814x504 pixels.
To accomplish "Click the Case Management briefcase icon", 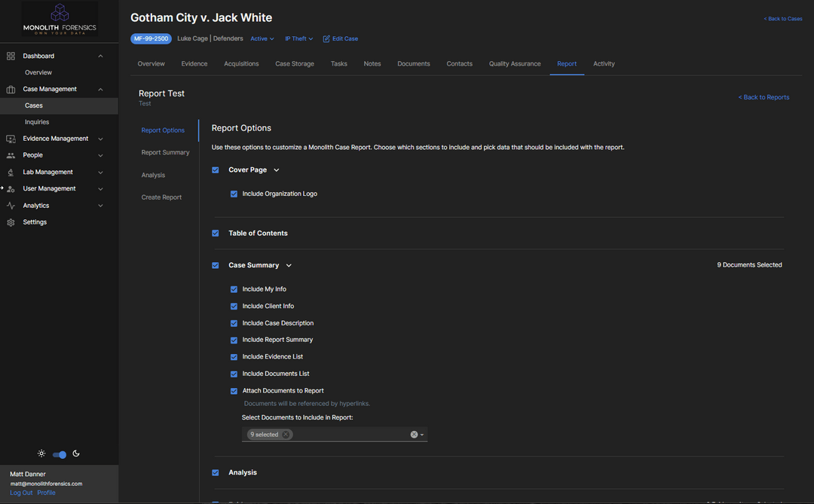I will pos(11,90).
